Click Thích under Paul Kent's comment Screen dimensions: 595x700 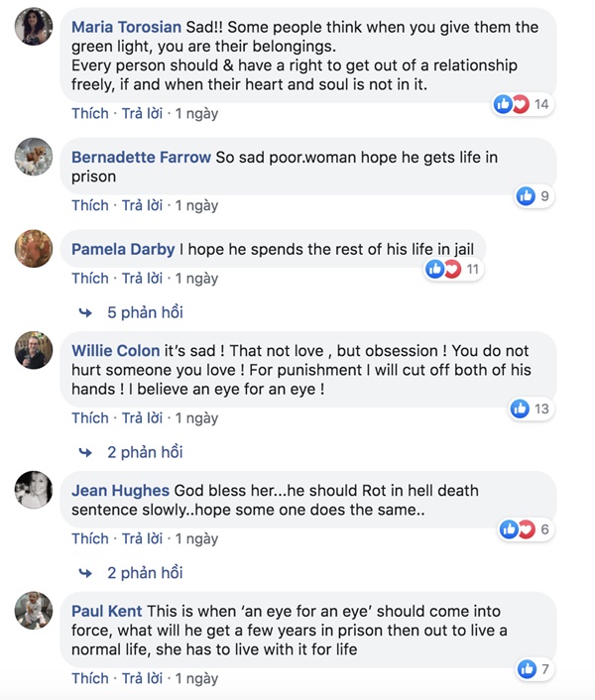coord(90,679)
